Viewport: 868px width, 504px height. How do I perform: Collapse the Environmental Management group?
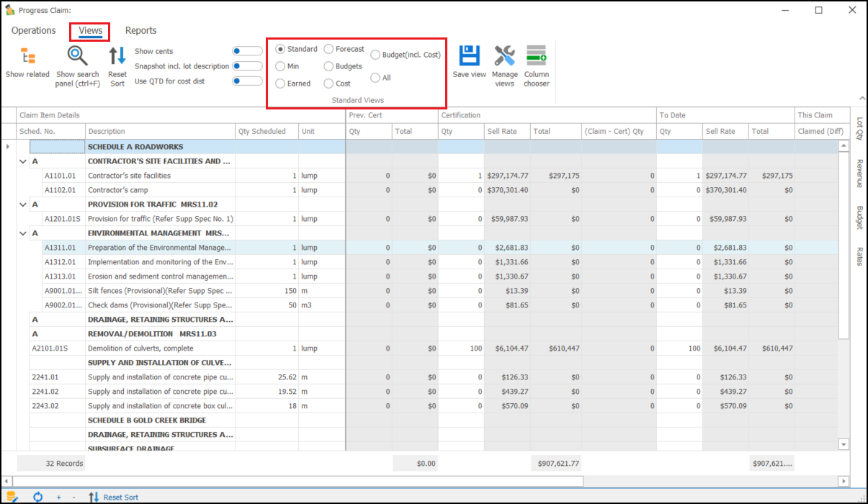point(23,233)
